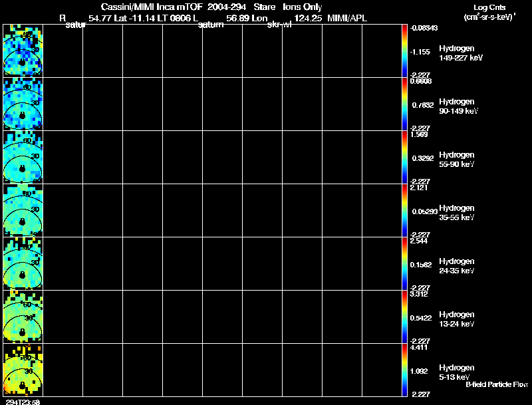Open the Hydrogen 55-90 keV image panel
The height and width of the screenshot is (405, 532).
coord(23,157)
